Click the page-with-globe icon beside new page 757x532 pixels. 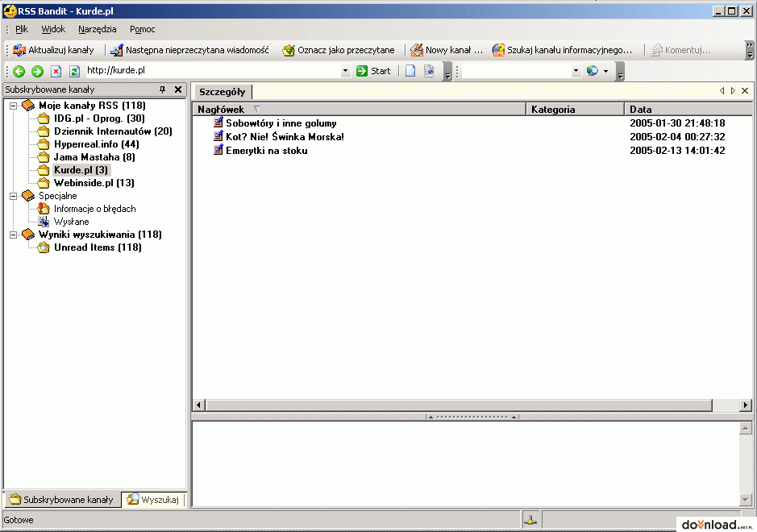[429, 71]
